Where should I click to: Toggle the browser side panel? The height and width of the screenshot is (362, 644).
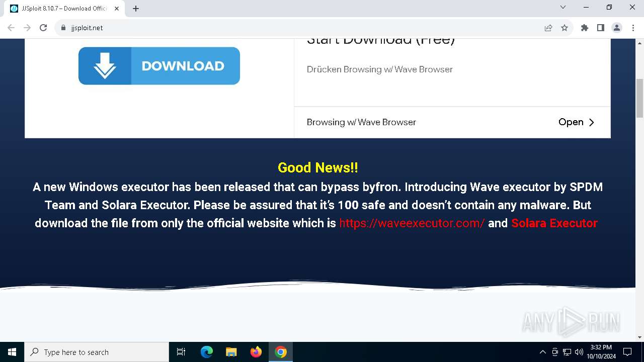coord(601,28)
